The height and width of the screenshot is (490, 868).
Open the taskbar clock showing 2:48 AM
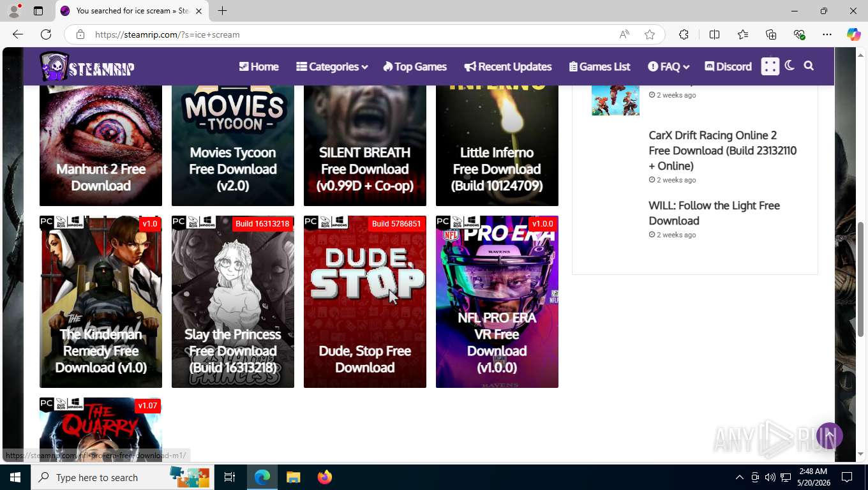(813, 477)
